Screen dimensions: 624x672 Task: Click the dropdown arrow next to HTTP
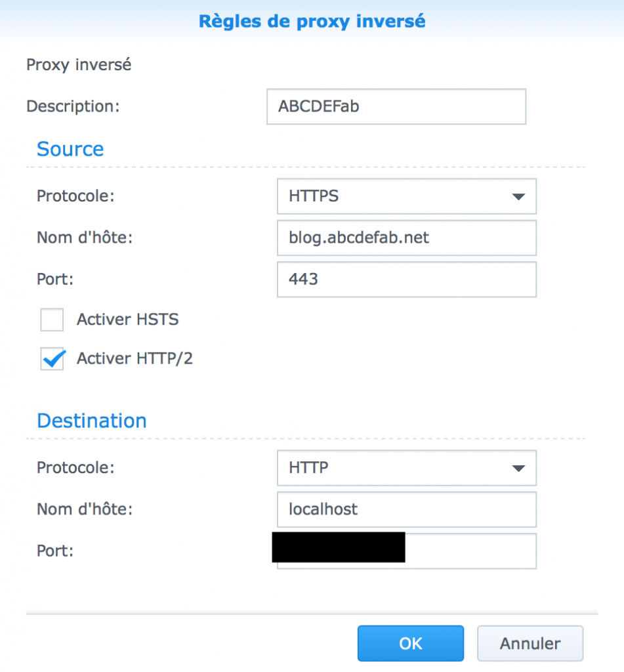[518, 468]
